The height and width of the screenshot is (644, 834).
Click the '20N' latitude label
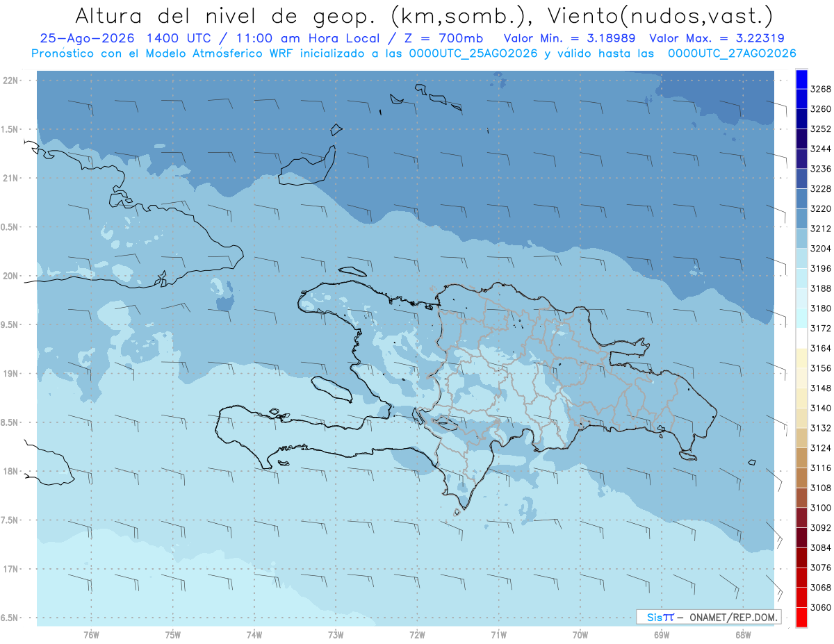tap(12, 276)
